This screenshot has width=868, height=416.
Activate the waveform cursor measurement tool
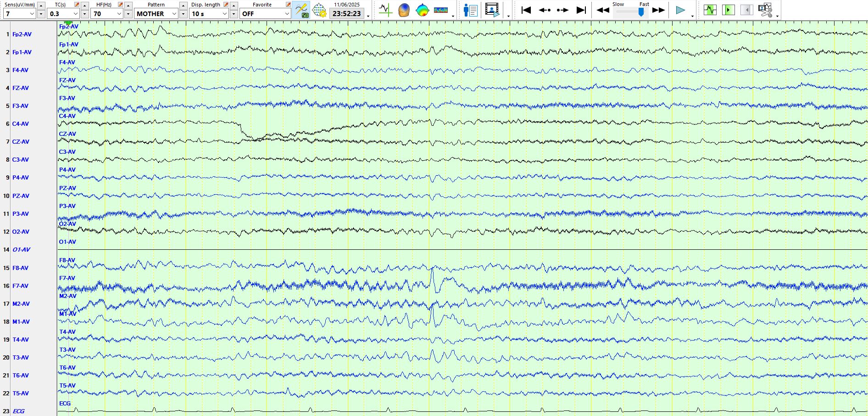[385, 10]
